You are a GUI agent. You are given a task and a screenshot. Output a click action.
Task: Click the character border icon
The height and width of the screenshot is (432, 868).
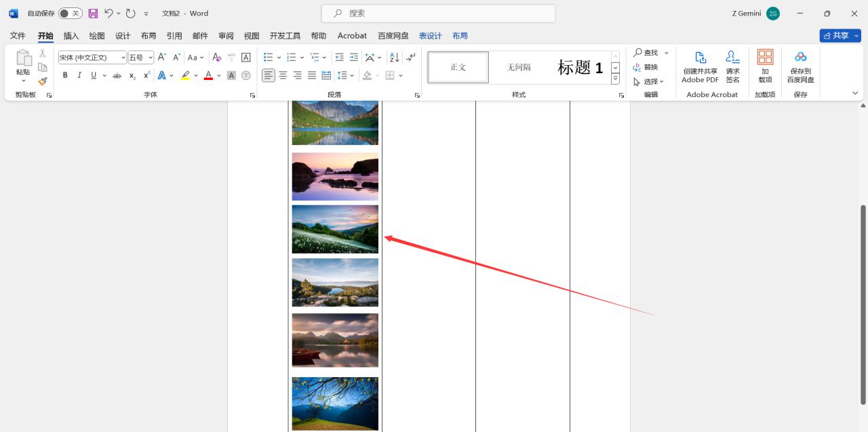[246, 57]
